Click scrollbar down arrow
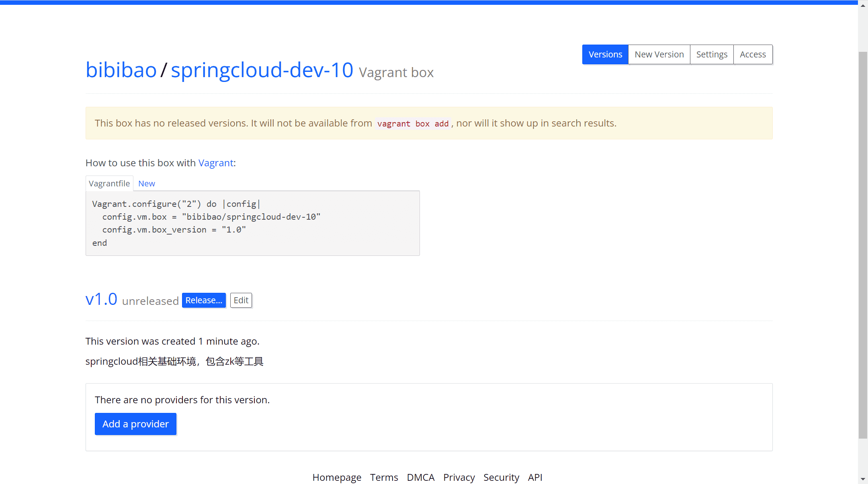 pos(863,479)
